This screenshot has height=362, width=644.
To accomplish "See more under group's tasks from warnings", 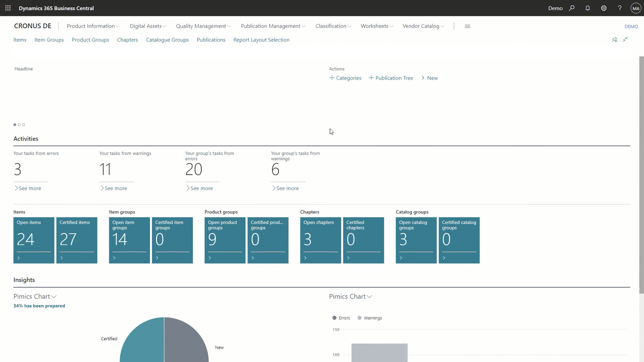I will coord(285,188).
